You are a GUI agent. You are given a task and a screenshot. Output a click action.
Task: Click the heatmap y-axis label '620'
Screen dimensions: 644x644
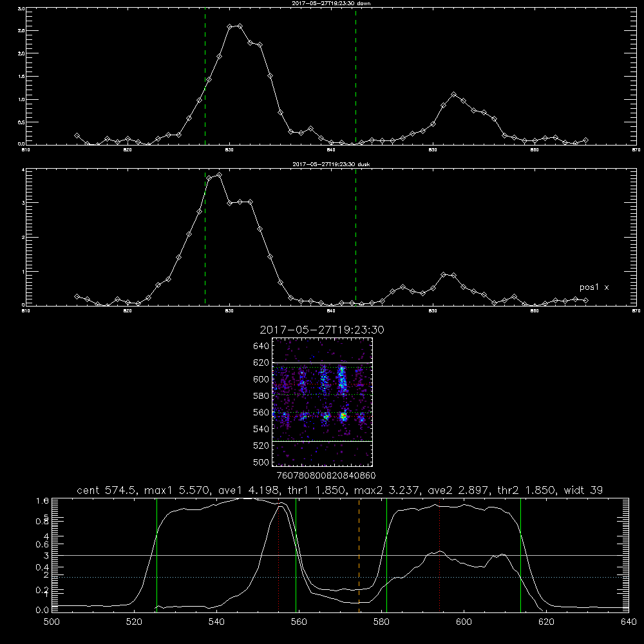(x=261, y=363)
